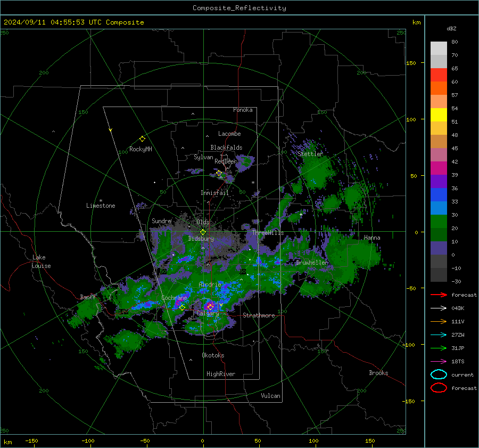This screenshot has height=448, width=479.
Task: Click the Brooks city label
Action: 378,373
